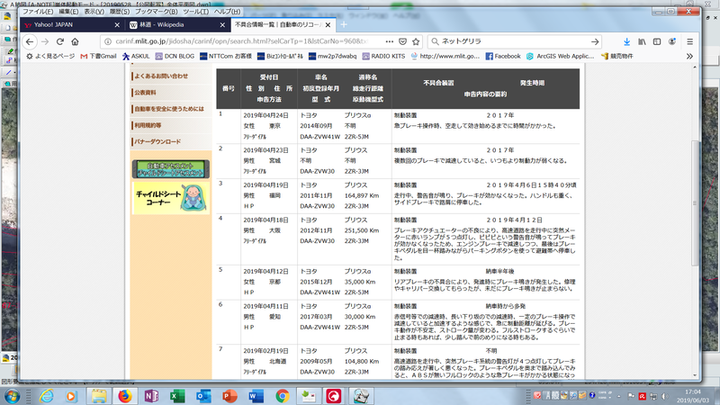Screen dimensions: 720x405
Task: Open the Library icon in toolbar
Action: point(642,42)
